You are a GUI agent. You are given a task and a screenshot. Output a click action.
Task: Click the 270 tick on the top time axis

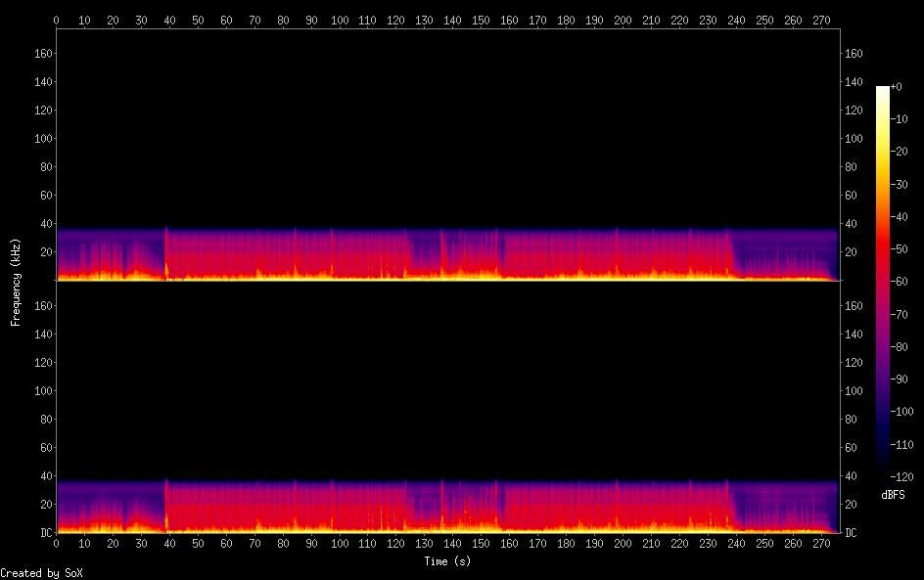(820, 20)
